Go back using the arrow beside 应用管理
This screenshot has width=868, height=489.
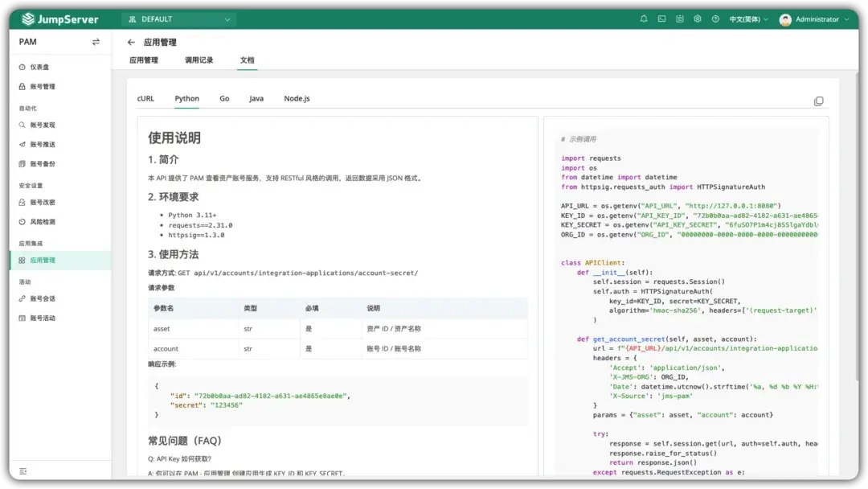[x=131, y=42]
